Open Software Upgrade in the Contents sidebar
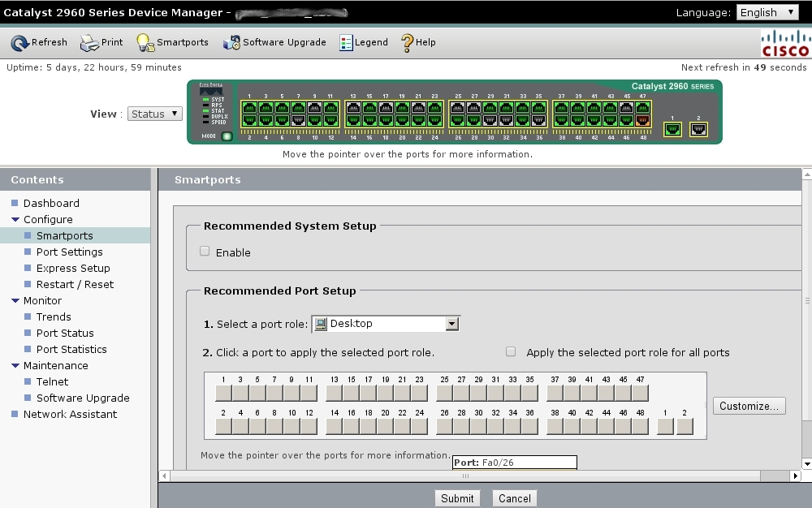 click(x=83, y=398)
